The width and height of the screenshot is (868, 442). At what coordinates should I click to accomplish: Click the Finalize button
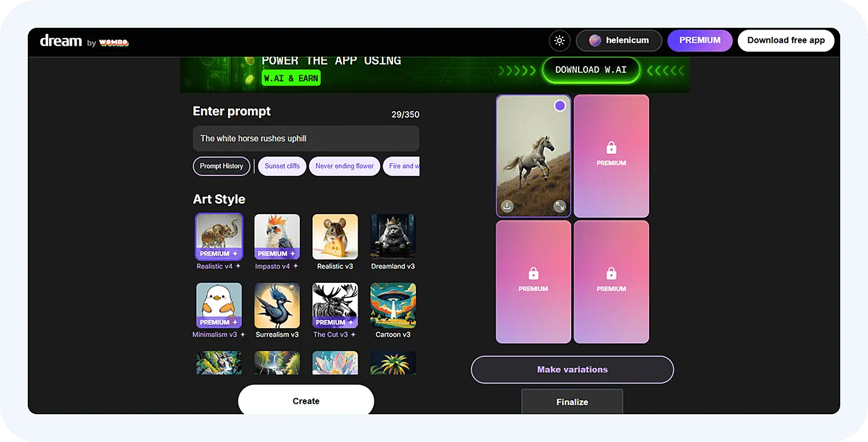click(x=572, y=402)
